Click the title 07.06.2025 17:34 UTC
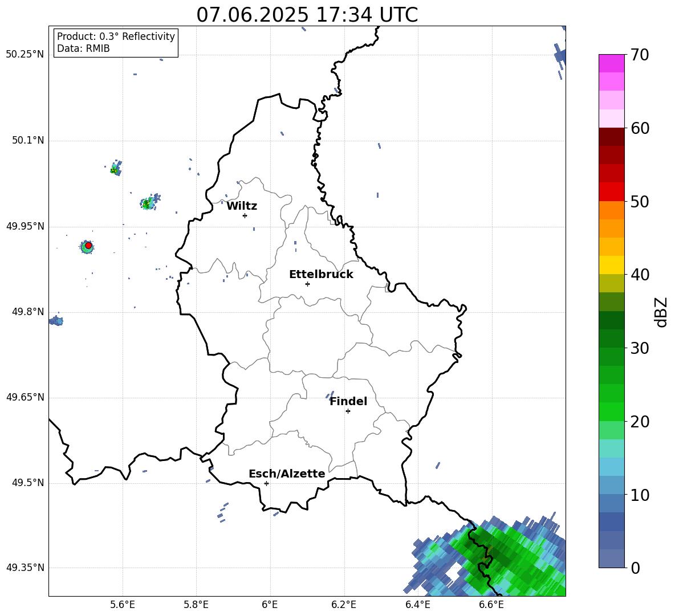This screenshot has height=616, width=675. (x=307, y=15)
